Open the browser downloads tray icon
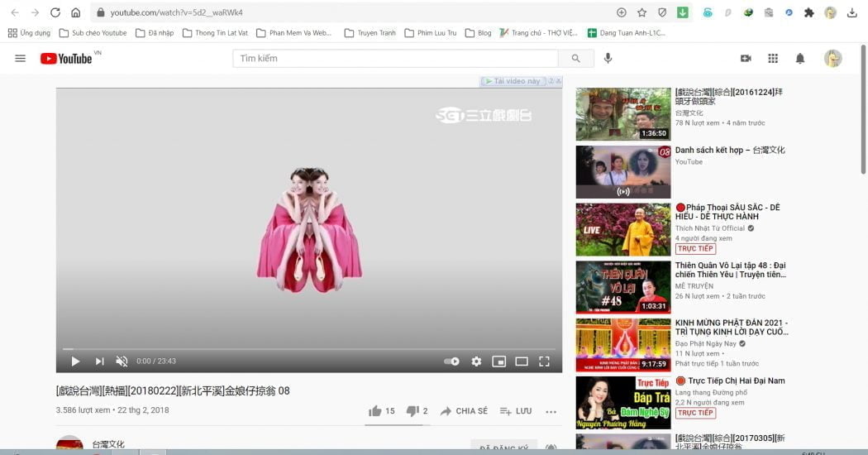The width and height of the screenshot is (868, 455). pos(852,12)
